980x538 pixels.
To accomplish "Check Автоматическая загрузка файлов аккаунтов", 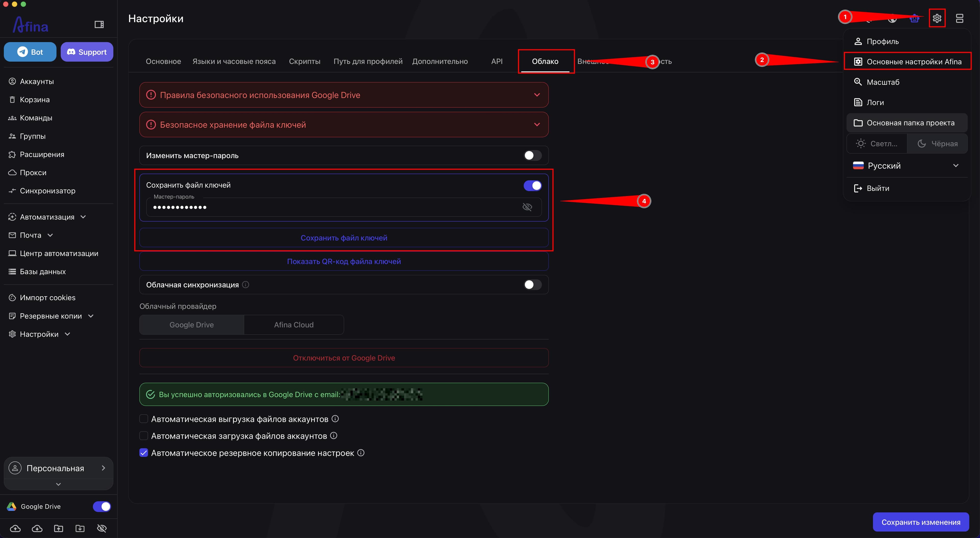I will [x=143, y=436].
